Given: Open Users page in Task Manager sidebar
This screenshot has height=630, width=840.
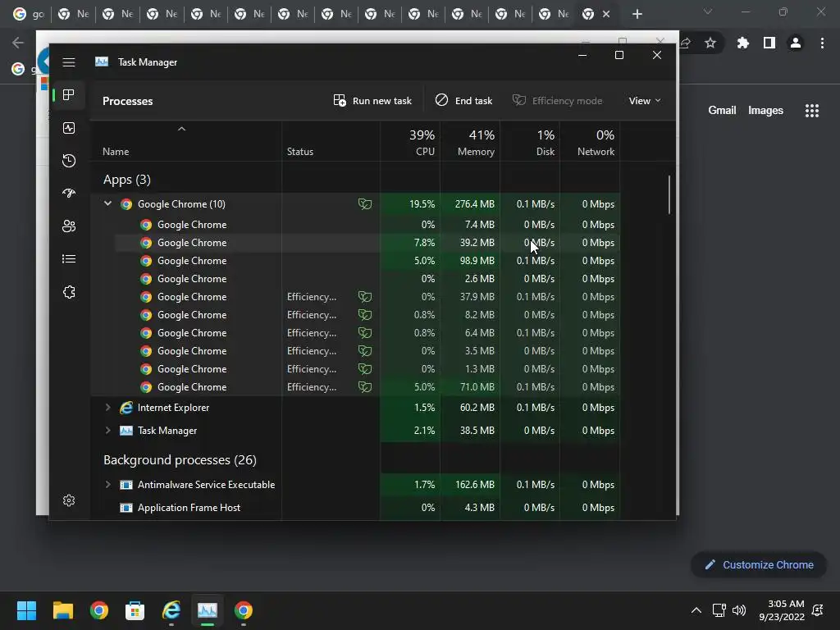Looking at the screenshot, I should coord(69,226).
